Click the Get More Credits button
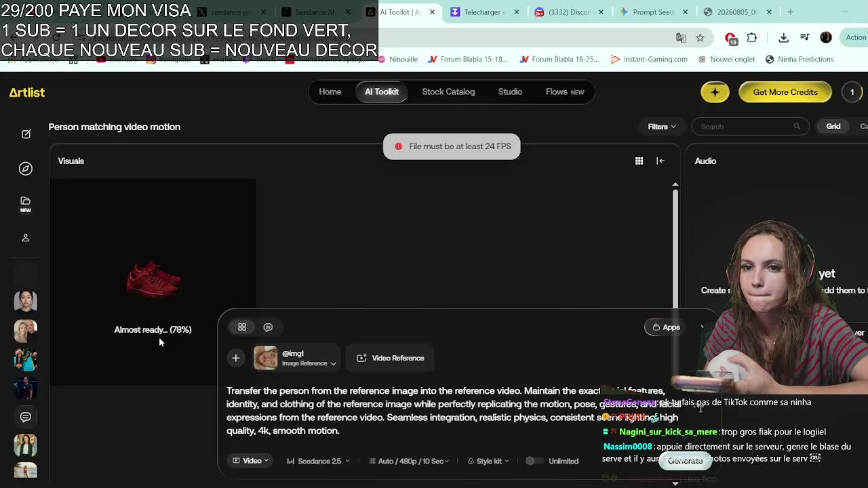This screenshot has width=868, height=488. (x=785, y=92)
